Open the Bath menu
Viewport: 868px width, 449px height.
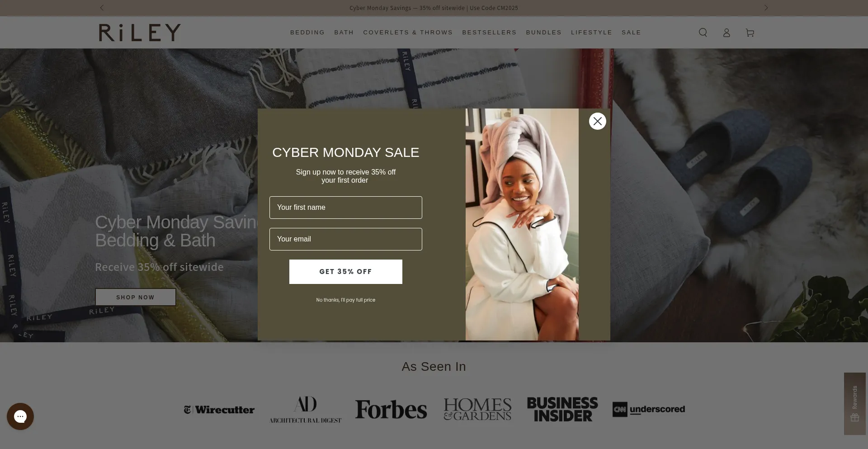tap(344, 33)
